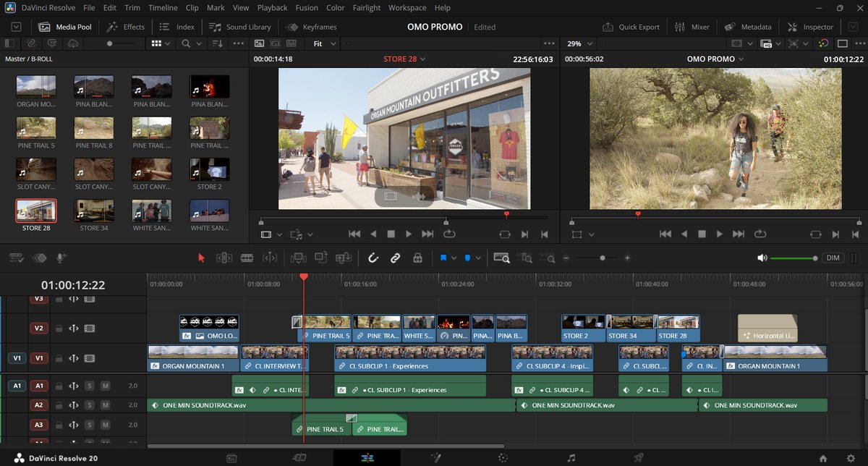Open the File menu
This screenshot has height=466, width=868.
pos(89,8)
